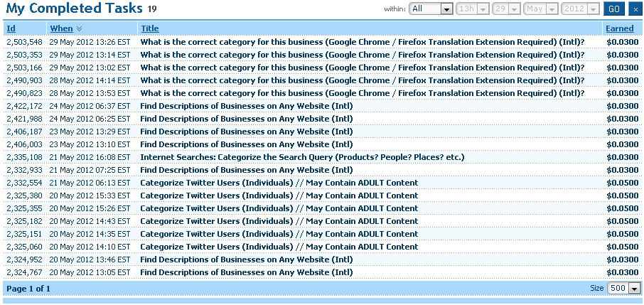Click the My Completed Tasks heading
Viewport: 644px width, 305px height.
pos(75,9)
